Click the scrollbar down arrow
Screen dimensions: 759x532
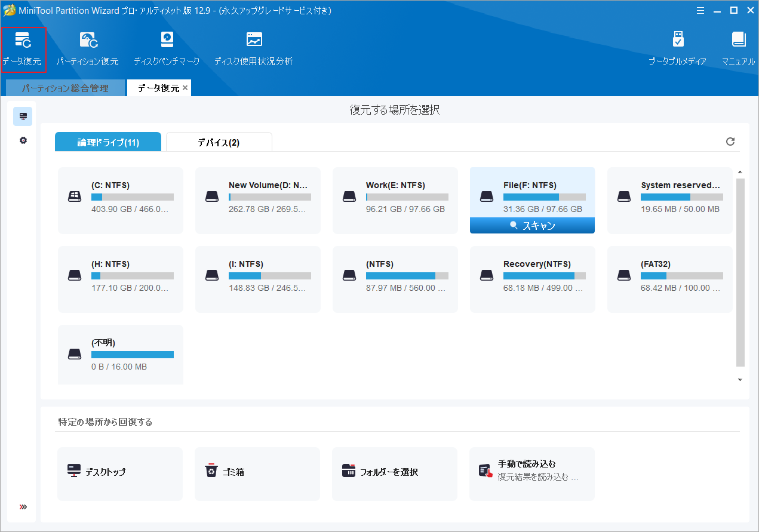pos(740,380)
